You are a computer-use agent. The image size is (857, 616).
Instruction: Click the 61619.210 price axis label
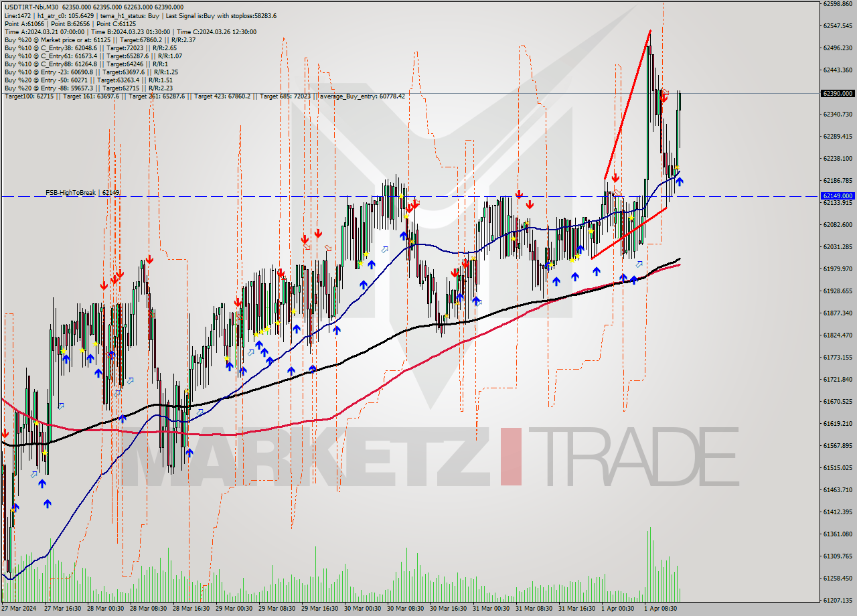(837, 423)
